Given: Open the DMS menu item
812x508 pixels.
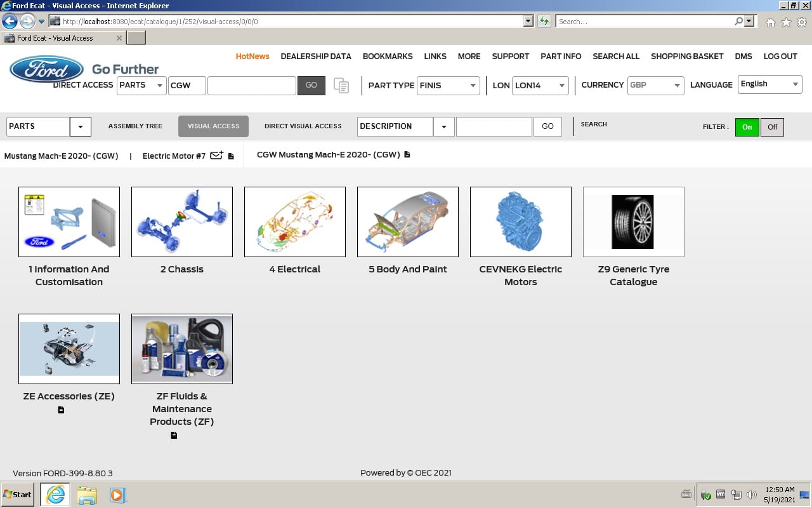Looking at the screenshot, I should (x=743, y=56).
